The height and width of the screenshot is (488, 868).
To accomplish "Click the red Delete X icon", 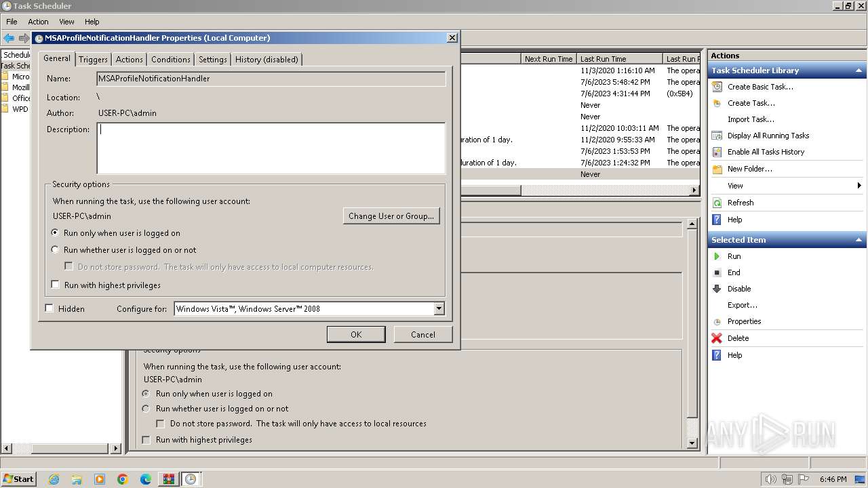I will 717,338.
